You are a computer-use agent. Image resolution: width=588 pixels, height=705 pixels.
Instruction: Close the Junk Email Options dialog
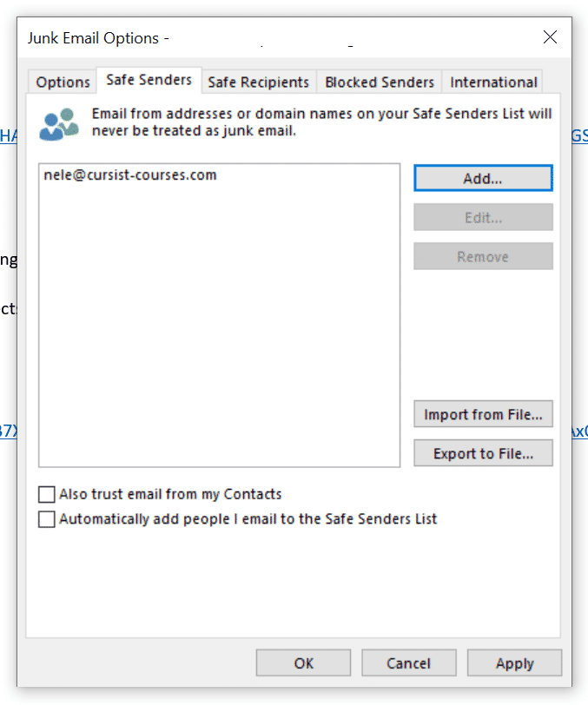[550, 36]
